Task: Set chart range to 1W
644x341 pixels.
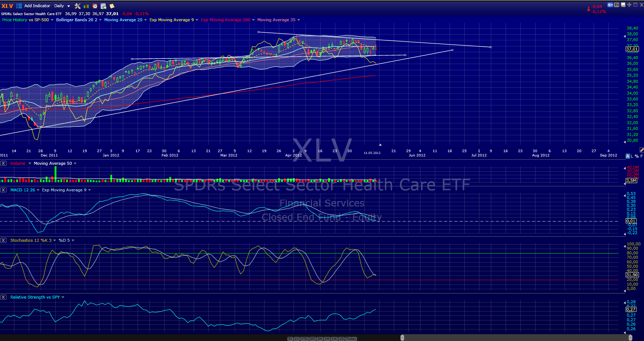Action: pyautogui.click(x=334, y=339)
